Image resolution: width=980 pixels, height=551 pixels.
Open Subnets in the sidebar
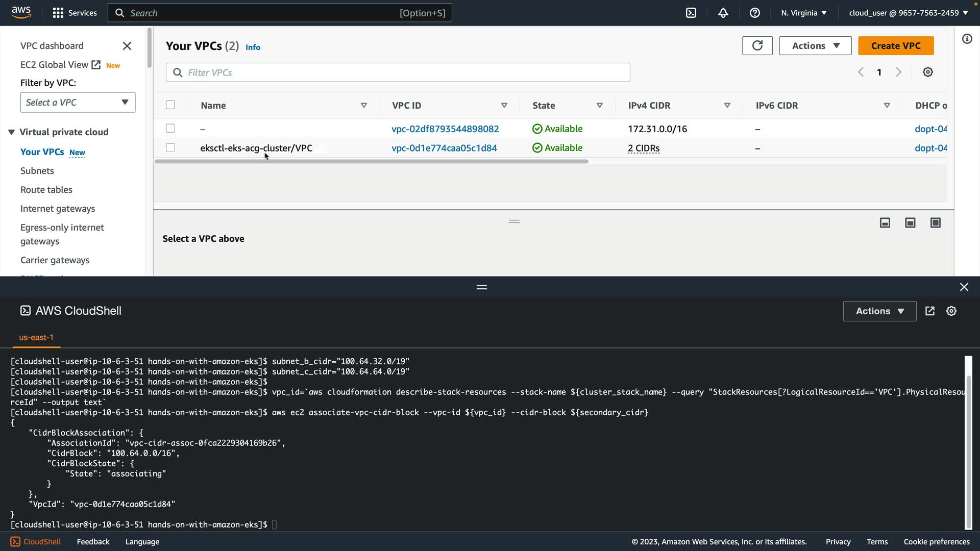[37, 171]
